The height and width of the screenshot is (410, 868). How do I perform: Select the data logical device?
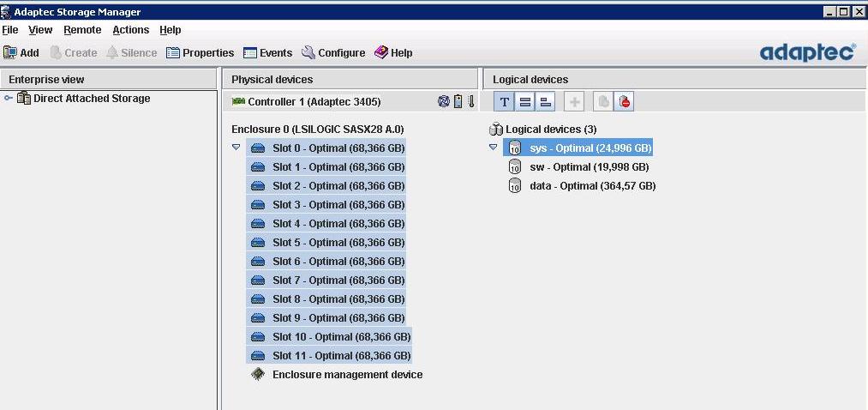pyautogui.click(x=591, y=185)
